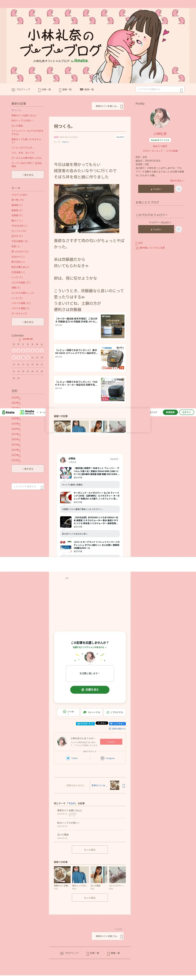Expand the 2016年 monthly archive
Image resolution: width=196 pixels, height=980 pixels.
coord(16,439)
